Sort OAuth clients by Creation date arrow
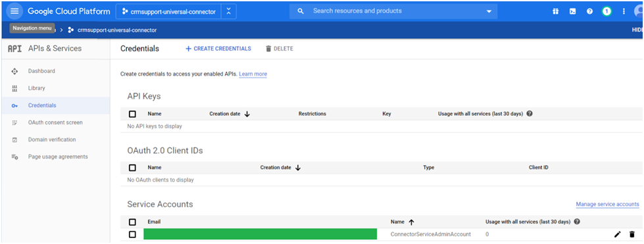The image size is (644, 244). (x=298, y=168)
